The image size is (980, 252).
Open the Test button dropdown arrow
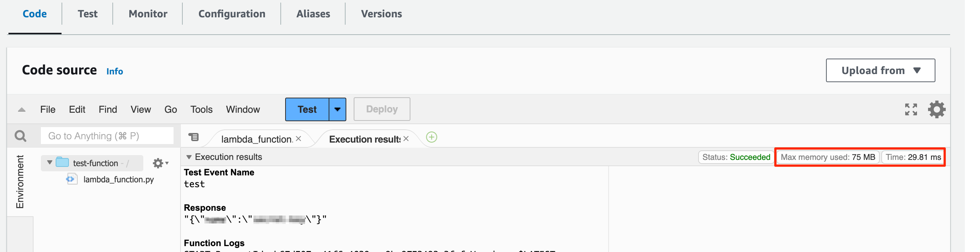pyautogui.click(x=337, y=109)
